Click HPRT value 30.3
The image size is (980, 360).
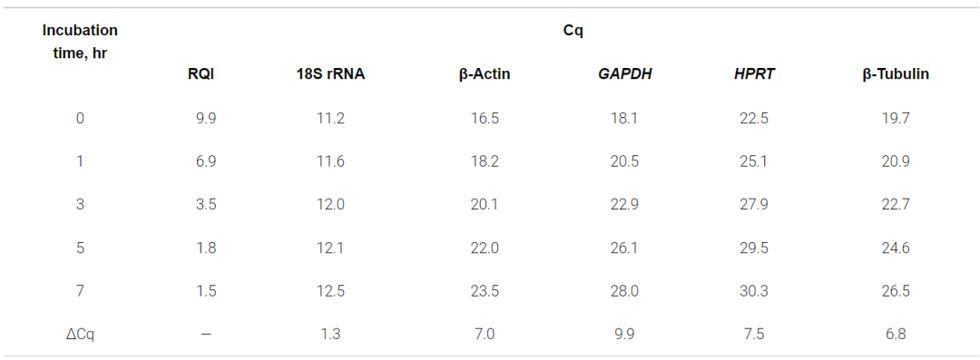(x=754, y=290)
